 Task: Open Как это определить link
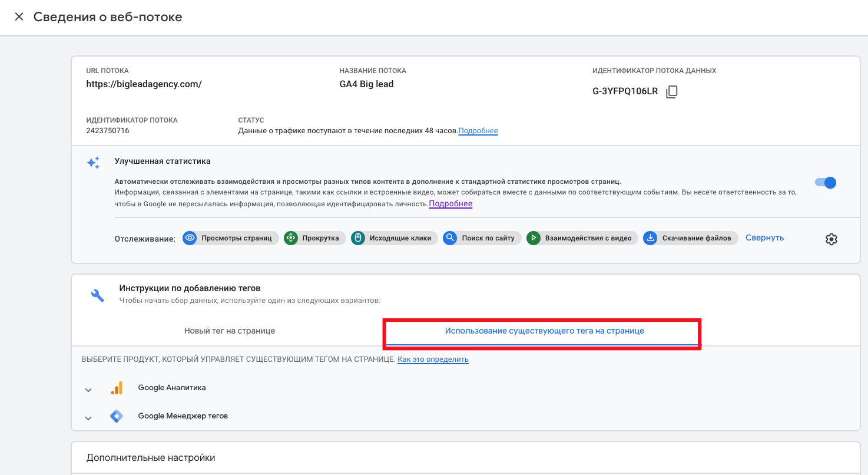pyautogui.click(x=433, y=359)
